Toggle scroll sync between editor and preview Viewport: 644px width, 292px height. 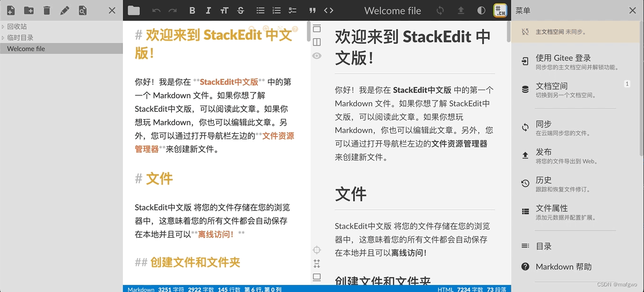point(317,264)
